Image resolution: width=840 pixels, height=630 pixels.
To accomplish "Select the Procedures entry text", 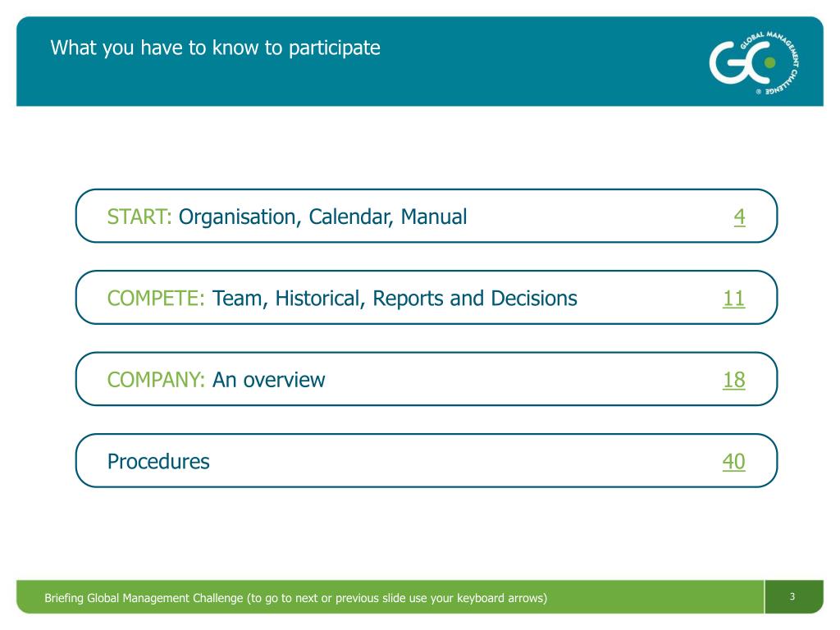I will coord(158,461).
